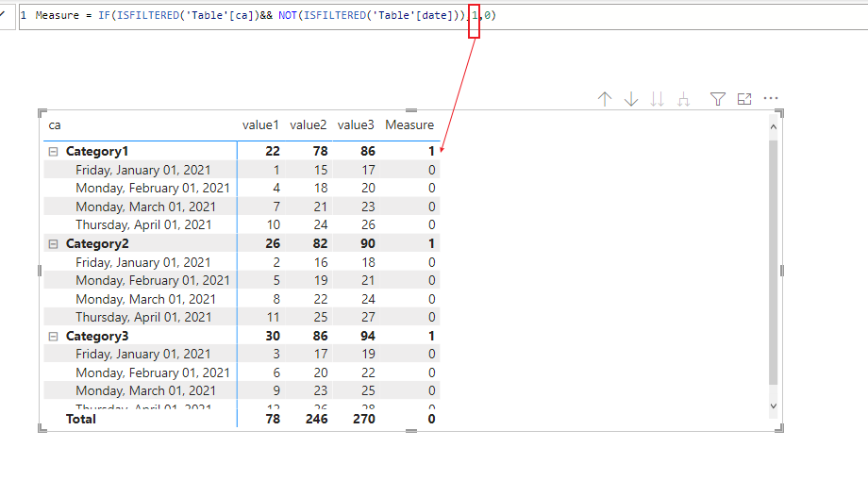Select Friday, January 01, 2021 under Category1
The image size is (868, 480).
coord(142,170)
